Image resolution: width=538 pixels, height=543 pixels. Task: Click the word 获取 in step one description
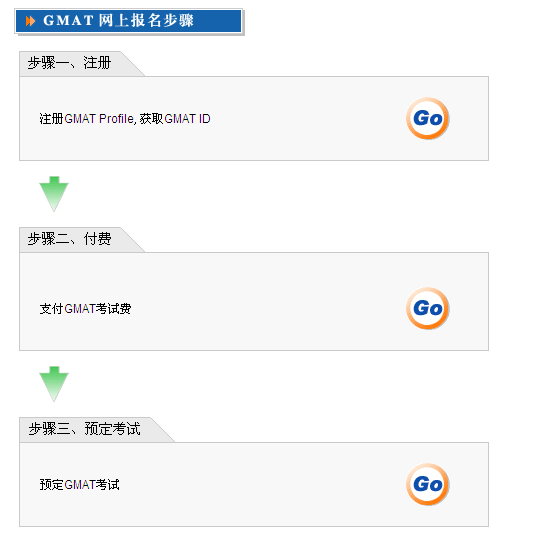[x=151, y=119]
